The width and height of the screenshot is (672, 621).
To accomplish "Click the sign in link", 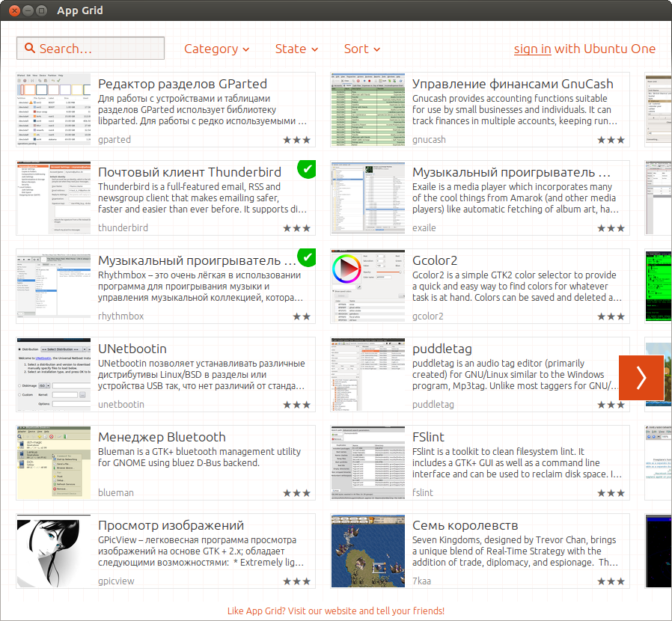I will pos(532,49).
